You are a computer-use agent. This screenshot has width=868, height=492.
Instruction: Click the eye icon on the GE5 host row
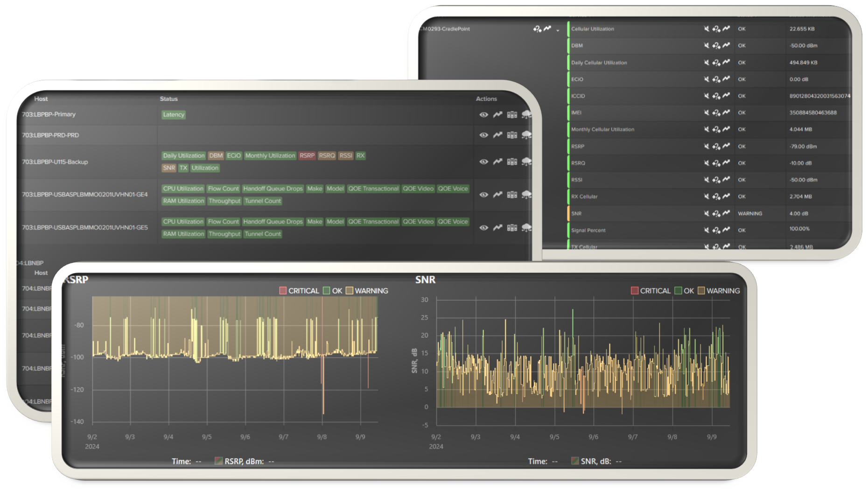coord(483,227)
